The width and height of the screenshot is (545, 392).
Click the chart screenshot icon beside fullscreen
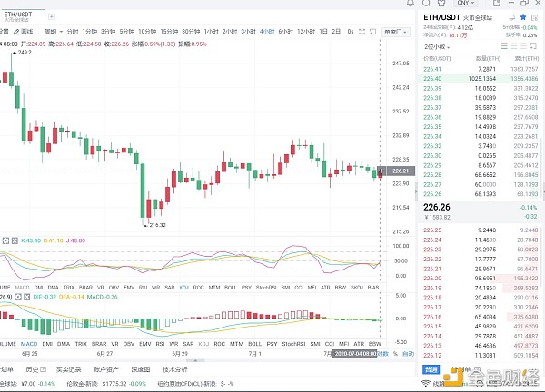[x=373, y=32]
